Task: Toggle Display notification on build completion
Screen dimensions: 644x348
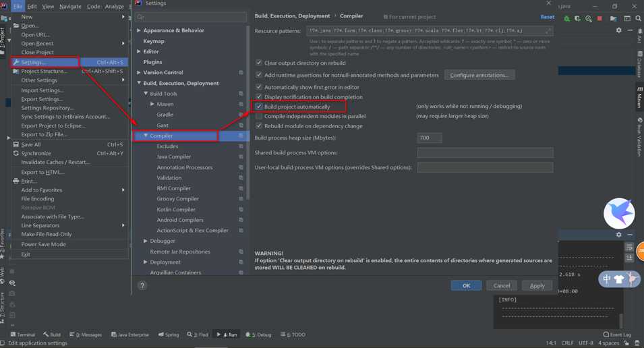Action: click(x=259, y=97)
